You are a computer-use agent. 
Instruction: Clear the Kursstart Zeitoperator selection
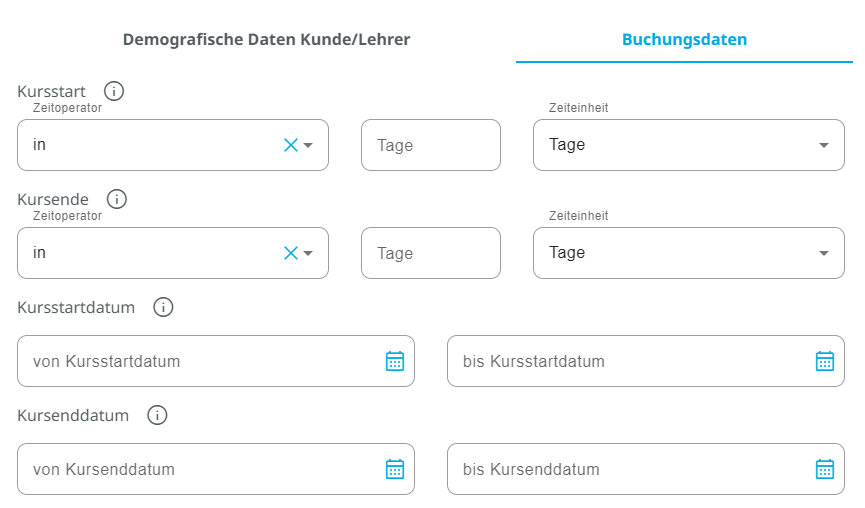coord(291,145)
